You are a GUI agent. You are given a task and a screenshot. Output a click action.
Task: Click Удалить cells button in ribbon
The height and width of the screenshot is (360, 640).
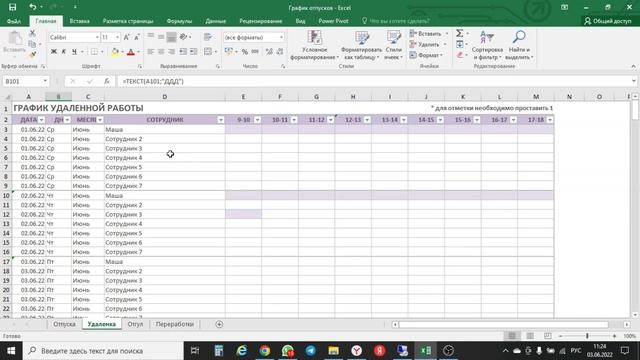428,44
